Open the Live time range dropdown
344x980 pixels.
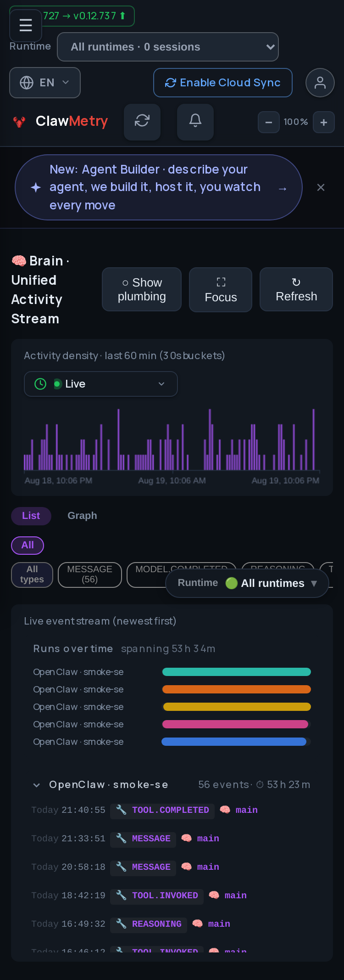pyautogui.click(x=101, y=384)
